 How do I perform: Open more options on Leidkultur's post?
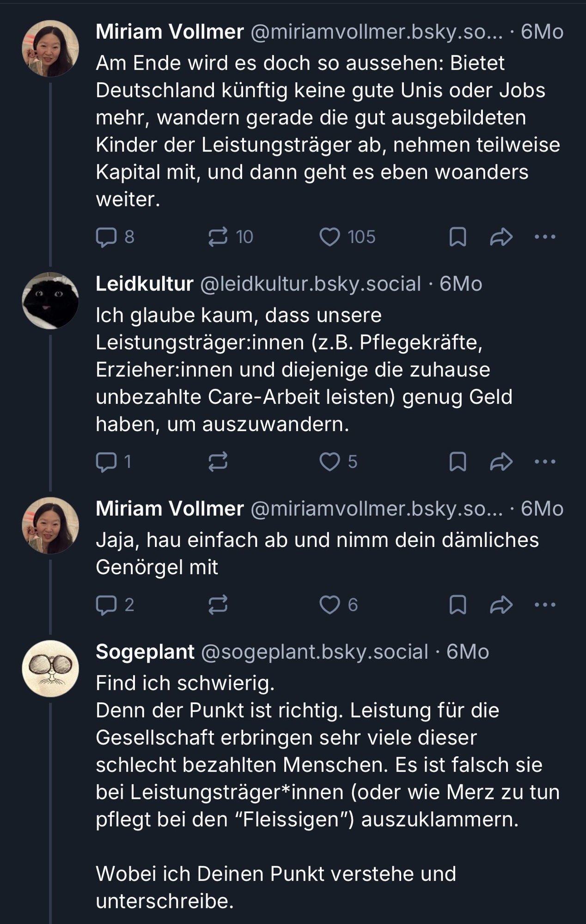click(545, 462)
